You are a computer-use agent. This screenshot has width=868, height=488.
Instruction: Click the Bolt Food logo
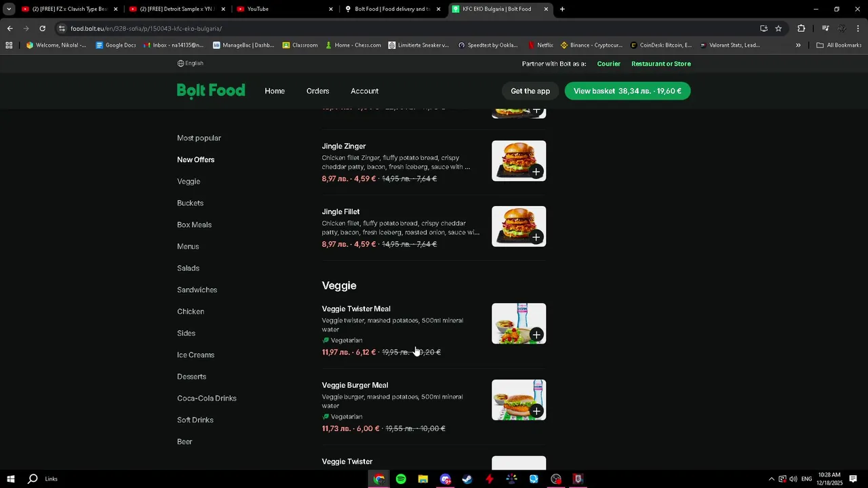pyautogui.click(x=211, y=91)
